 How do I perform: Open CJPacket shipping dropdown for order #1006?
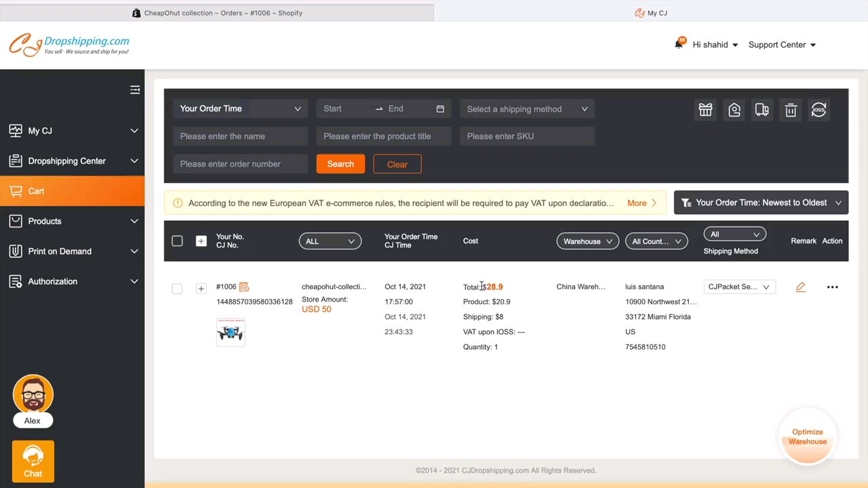(x=738, y=287)
